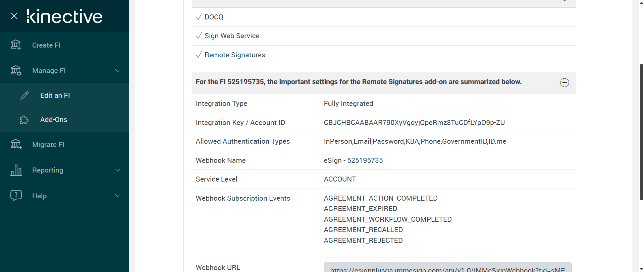The image size is (644, 272).
Task: Select the Sign Web Service checkmark
Action: [199, 36]
